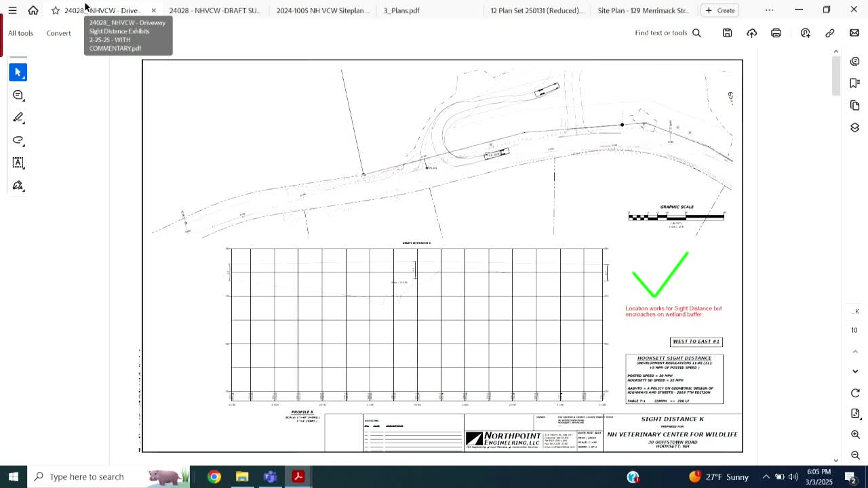The width and height of the screenshot is (868, 488).
Task: Open Google Chrome from the taskbar
Action: pos(214,476)
